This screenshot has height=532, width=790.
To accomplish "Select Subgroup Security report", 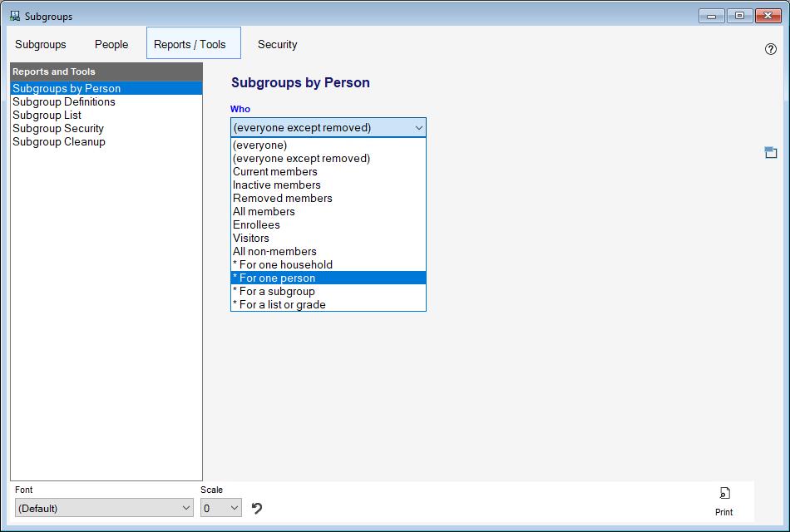I will (58, 129).
